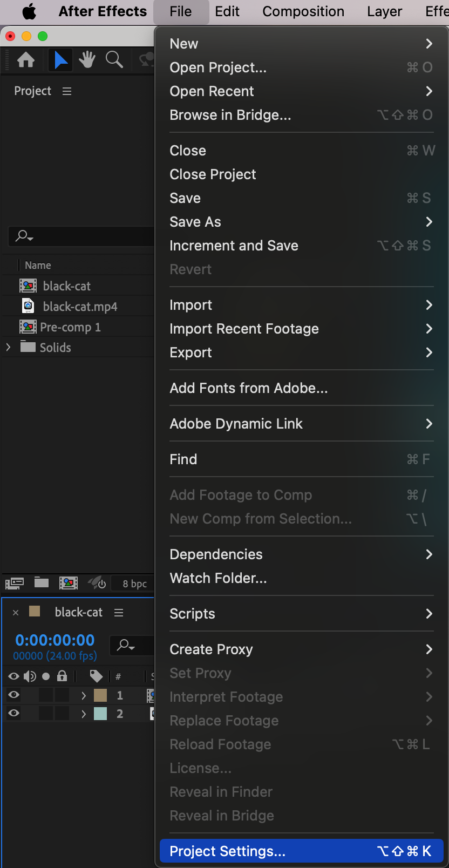Screen dimensions: 449x868
Task: Choose Project Settings... from the File menu
Action: point(302,851)
